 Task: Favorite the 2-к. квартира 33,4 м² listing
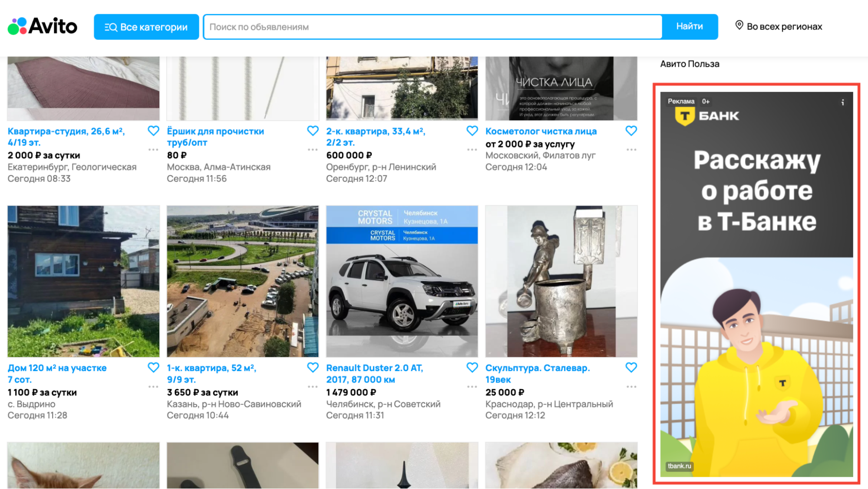click(x=472, y=131)
